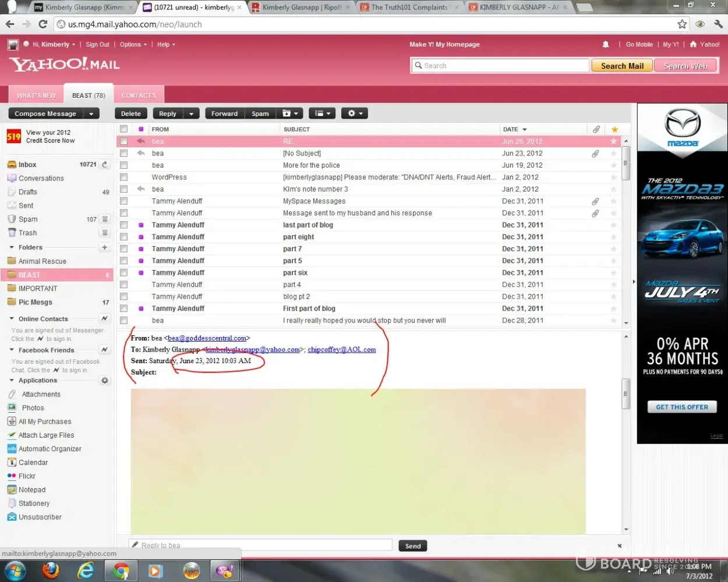Viewport: 728px width, 582px height.
Task: Open the Applications gear settings icon
Action: [x=105, y=381]
